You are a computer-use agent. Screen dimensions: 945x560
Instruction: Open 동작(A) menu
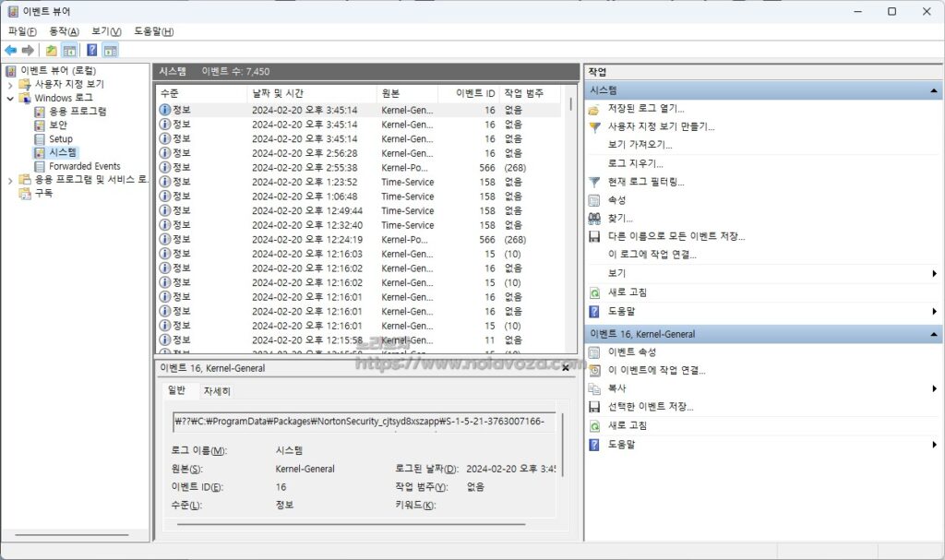point(64,31)
